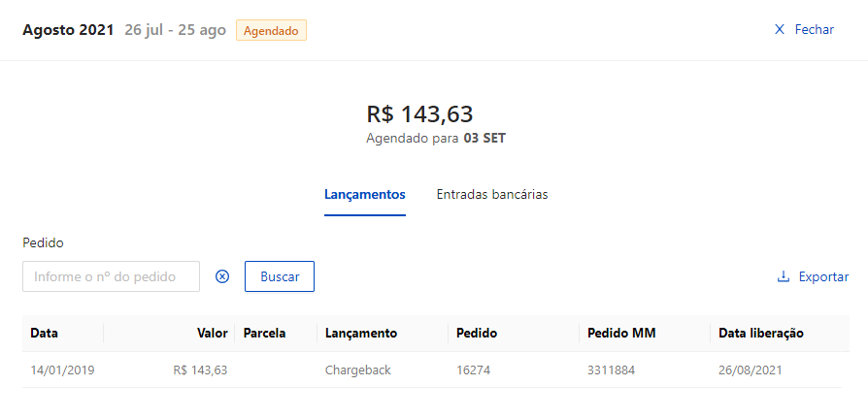The image size is (868, 418).
Task: Open the Entradas bancárias tab
Action: [492, 194]
